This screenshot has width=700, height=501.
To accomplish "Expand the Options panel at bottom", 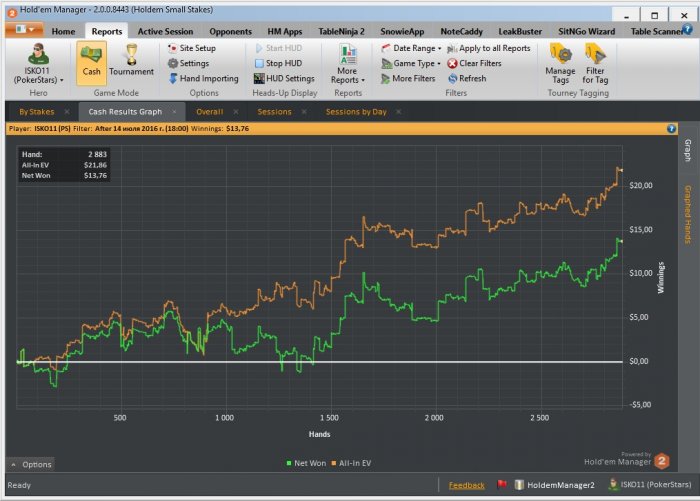I will coord(31,464).
